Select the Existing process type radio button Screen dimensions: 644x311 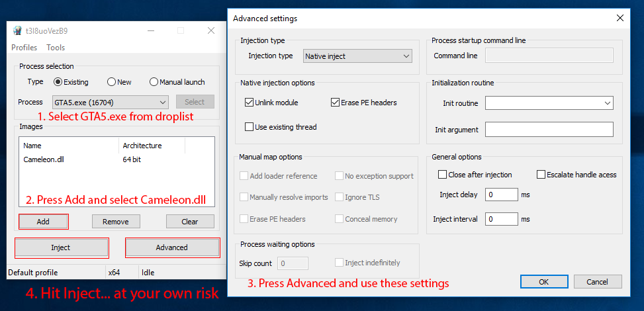tap(71, 82)
